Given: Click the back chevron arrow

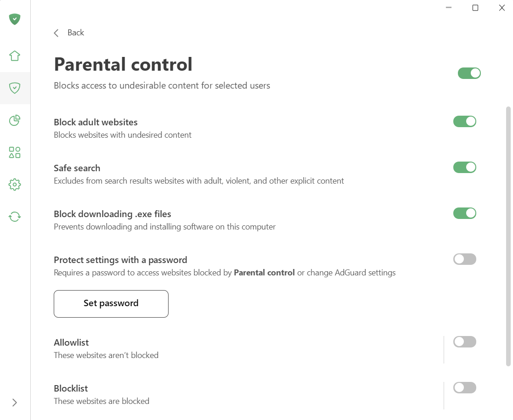Looking at the screenshot, I should coord(56,33).
